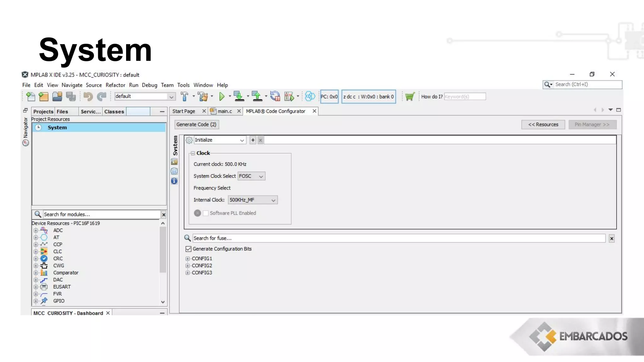Image resolution: width=644 pixels, height=362 pixels.
Task: Click the Clean and Build icon
Action: click(203, 96)
